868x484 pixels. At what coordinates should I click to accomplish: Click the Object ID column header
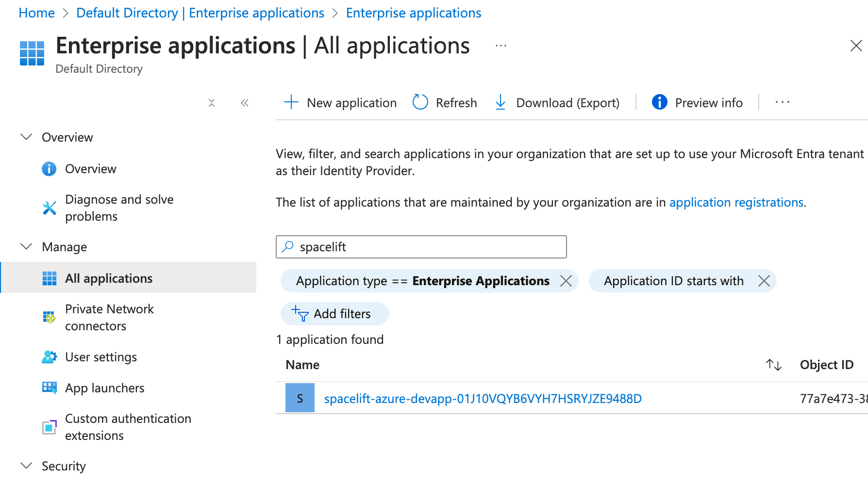click(x=827, y=365)
